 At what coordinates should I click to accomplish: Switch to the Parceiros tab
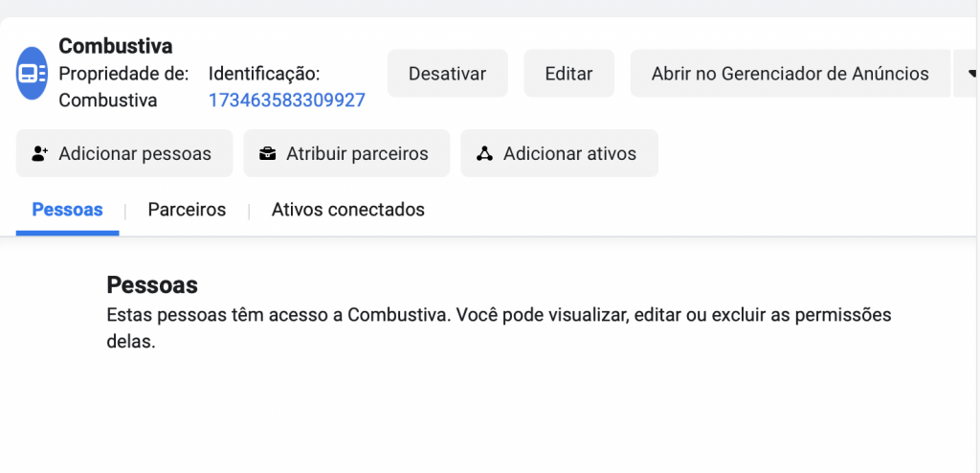(x=187, y=210)
